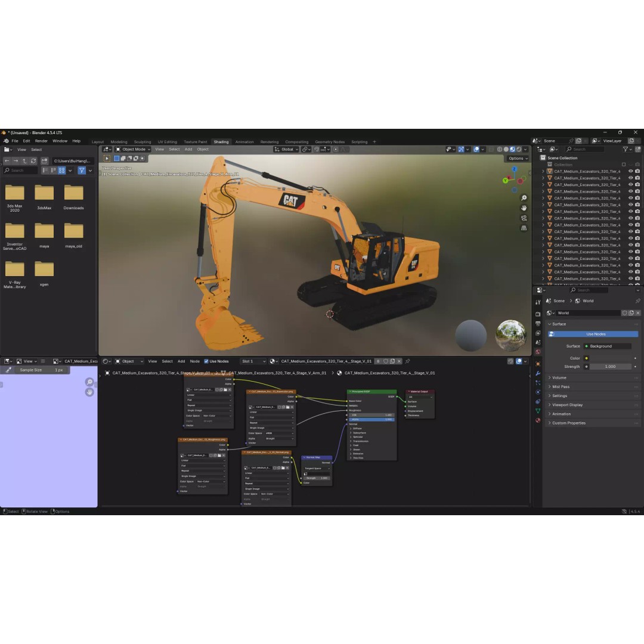Open the Global transform orientation dropdown

[286, 150]
